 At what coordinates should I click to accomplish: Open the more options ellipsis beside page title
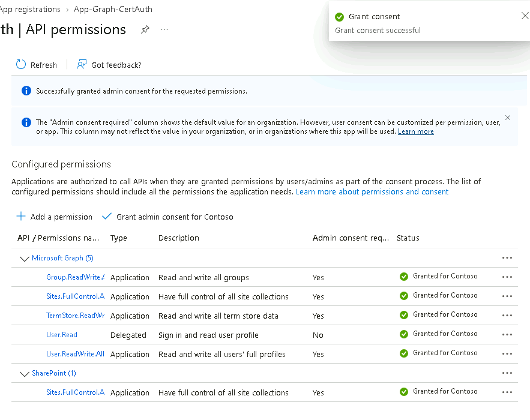click(164, 30)
